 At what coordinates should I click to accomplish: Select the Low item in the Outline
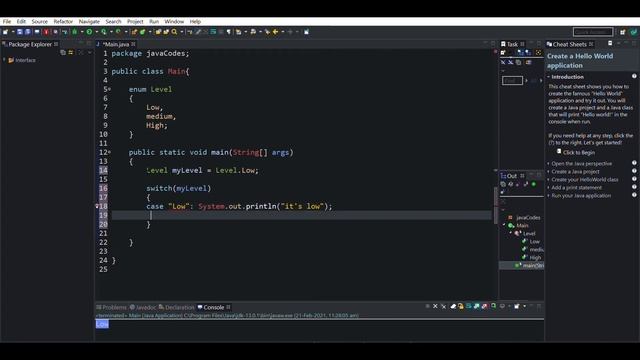tap(534, 241)
